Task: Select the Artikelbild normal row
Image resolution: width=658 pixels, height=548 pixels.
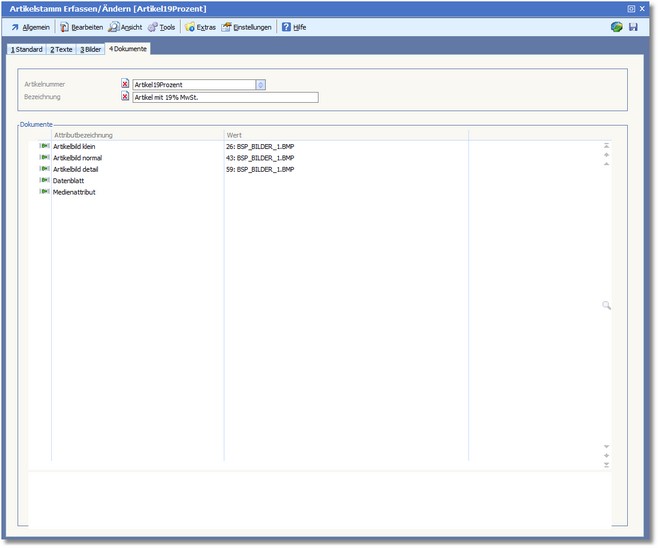Action: click(77, 158)
